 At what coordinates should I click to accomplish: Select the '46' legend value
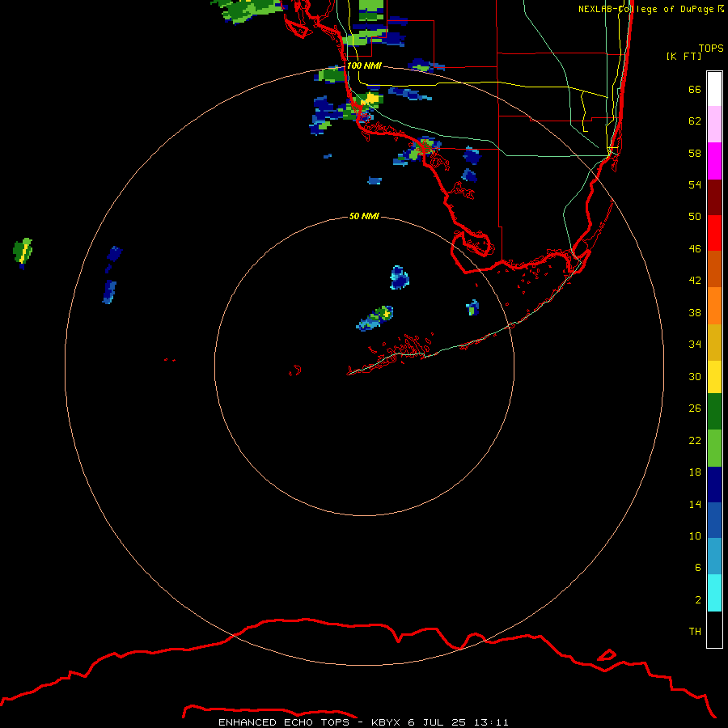(x=695, y=249)
